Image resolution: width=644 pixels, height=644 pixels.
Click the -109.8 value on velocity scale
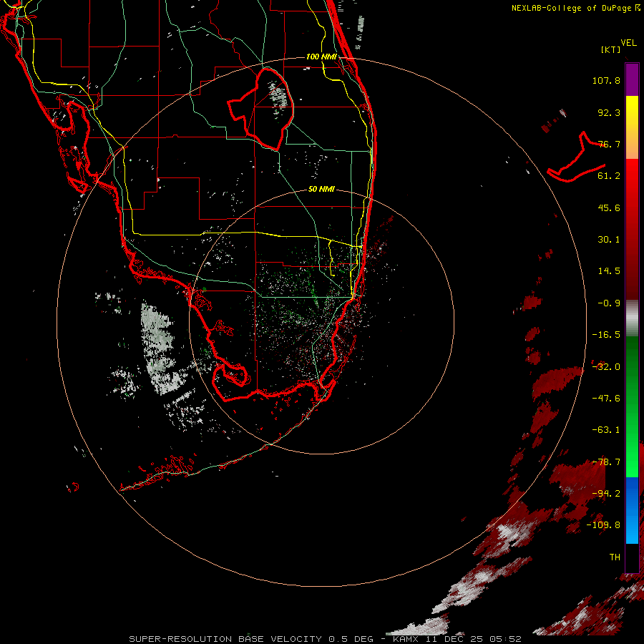[603, 525]
